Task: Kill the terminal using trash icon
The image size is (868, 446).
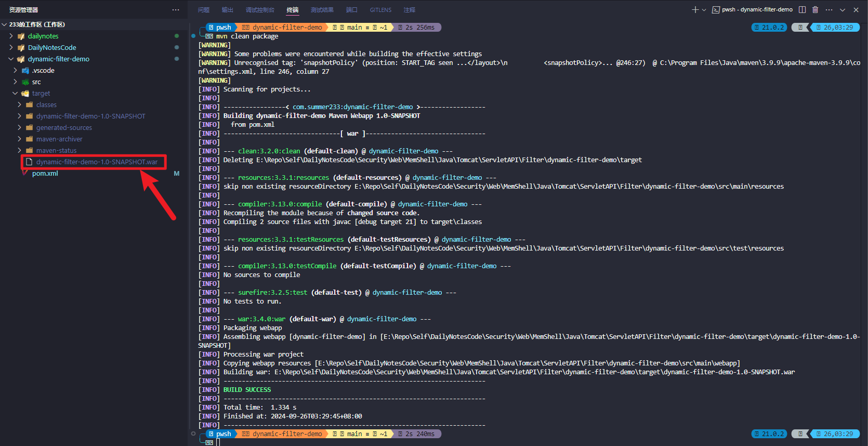Action: pos(815,10)
